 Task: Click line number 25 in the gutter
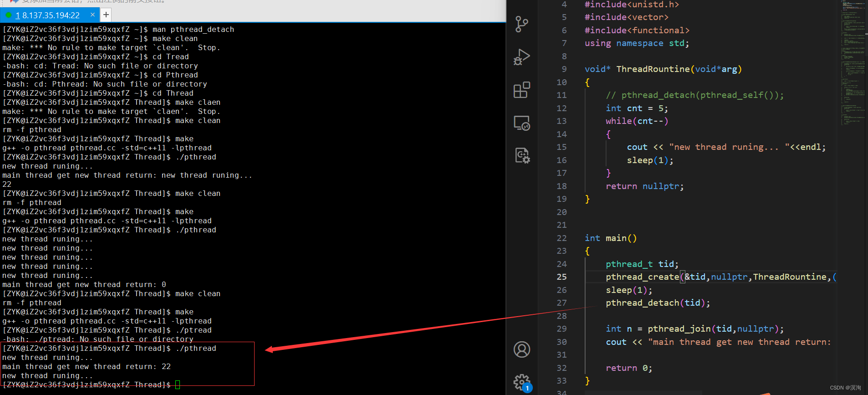562,277
